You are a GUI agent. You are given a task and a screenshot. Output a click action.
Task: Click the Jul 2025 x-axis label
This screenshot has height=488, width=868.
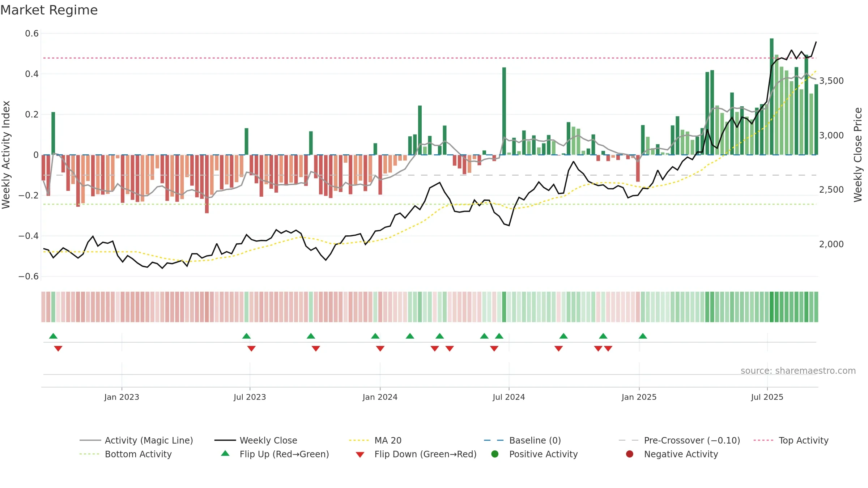767,397
